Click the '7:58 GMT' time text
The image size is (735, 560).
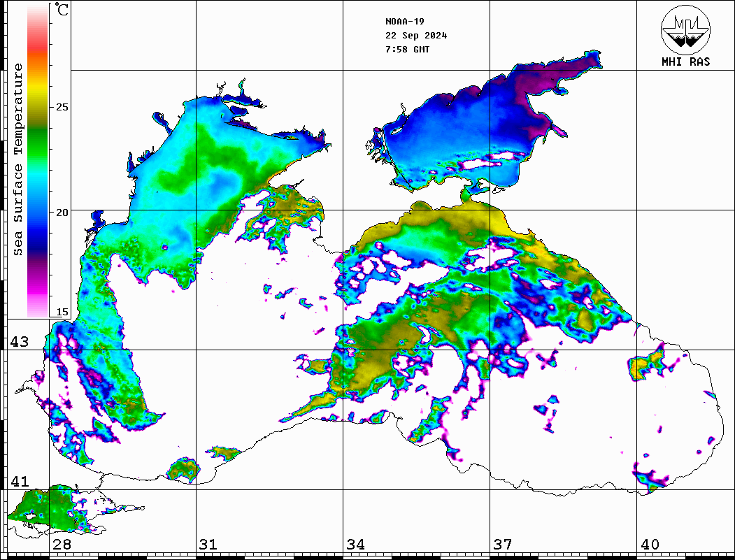pos(407,49)
